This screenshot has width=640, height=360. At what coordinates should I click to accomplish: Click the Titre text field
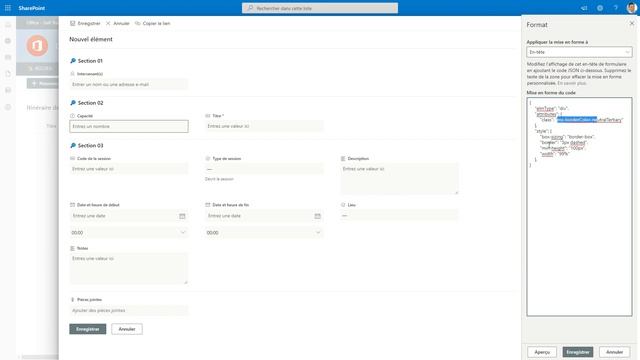click(x=264, y=126)
